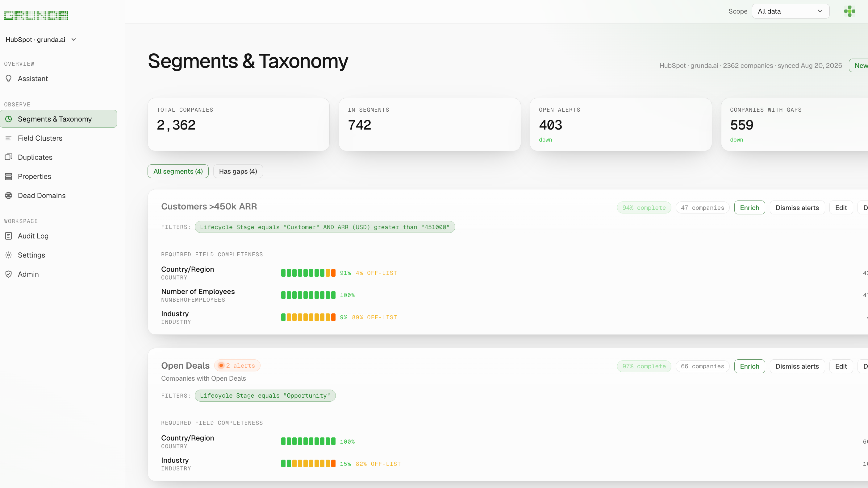Screen dimensions: 868x488
Task: Open Admin page in sidebar
Action: (x=59, y=274)
